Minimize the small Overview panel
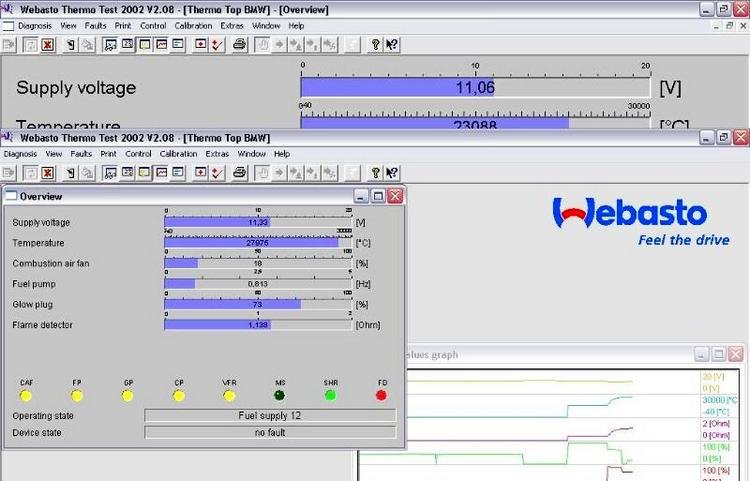This screenshot has height=481, width=750. click(361, 196)
